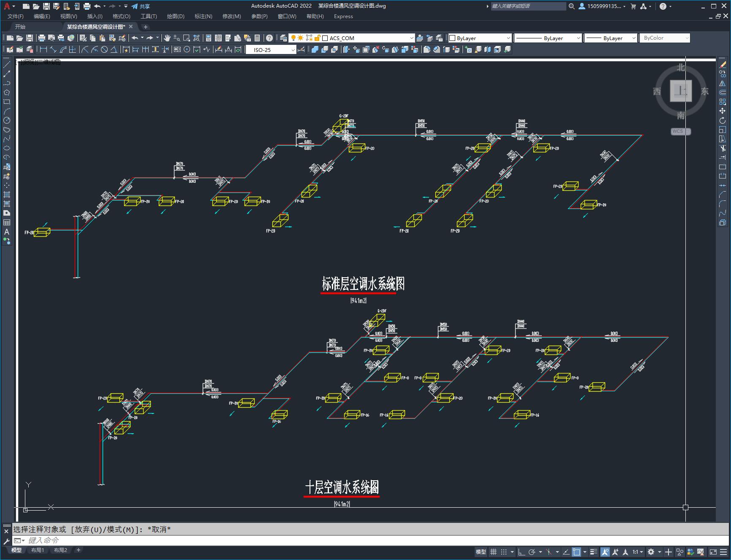Click the Arc Length dimension tool
This screenshot has width=731, height=560.
tap(63, 49)
